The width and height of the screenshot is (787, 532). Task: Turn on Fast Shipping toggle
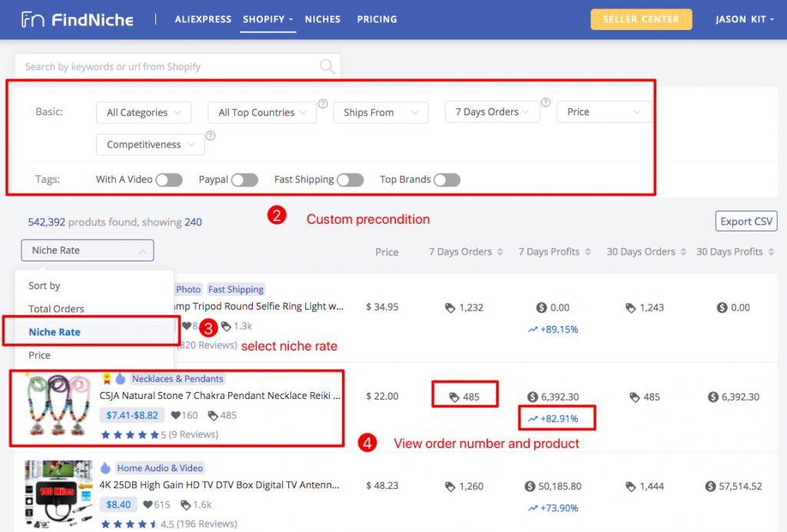pyautogui.click(x=350, y=180)
